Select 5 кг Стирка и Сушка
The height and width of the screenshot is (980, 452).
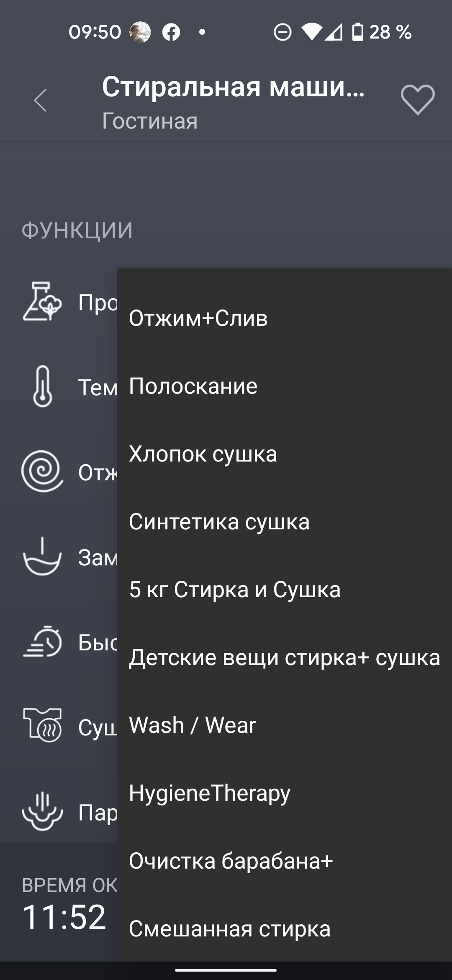(235, 589)
